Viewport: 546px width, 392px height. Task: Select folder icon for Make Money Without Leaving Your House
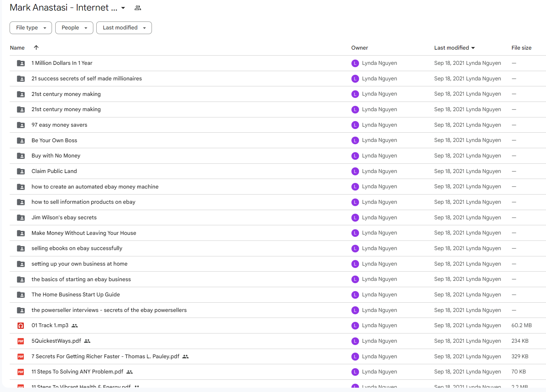[x=21, y=233]
